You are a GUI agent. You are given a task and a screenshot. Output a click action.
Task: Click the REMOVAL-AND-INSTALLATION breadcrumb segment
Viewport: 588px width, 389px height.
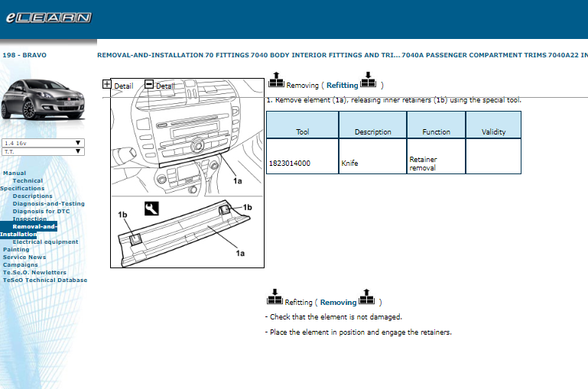(x=150, y=55)
